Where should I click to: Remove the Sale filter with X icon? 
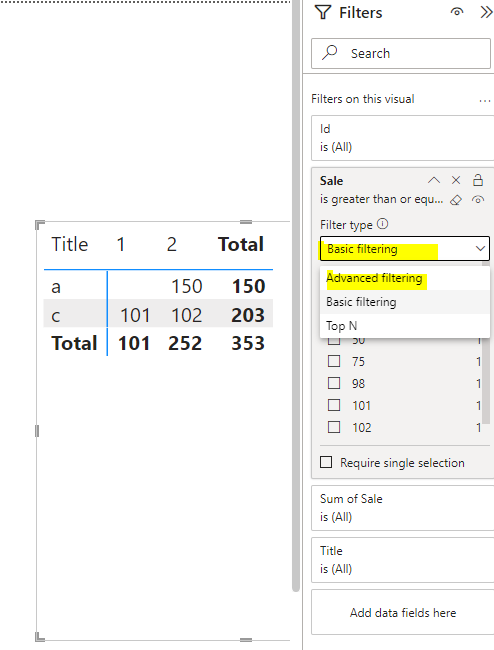click(456, 180)
